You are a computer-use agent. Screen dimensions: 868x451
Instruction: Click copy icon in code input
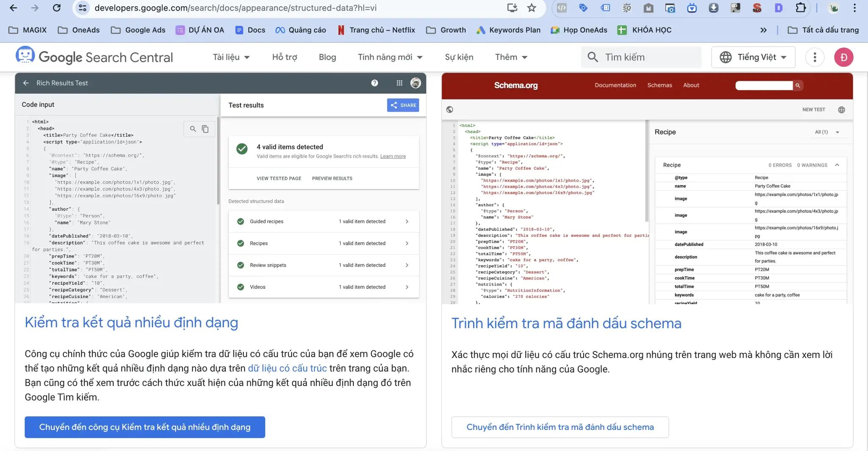205,129
